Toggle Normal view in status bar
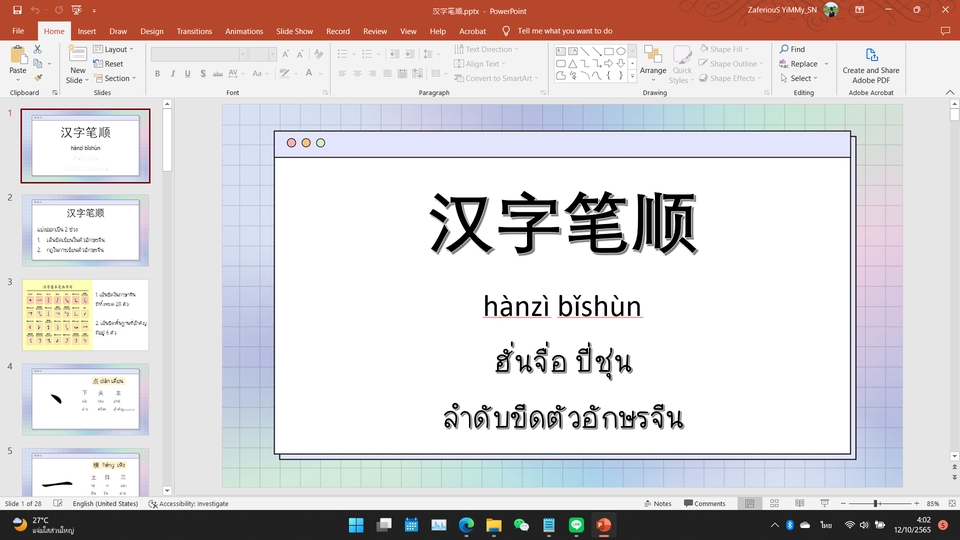 click(749, 503)
